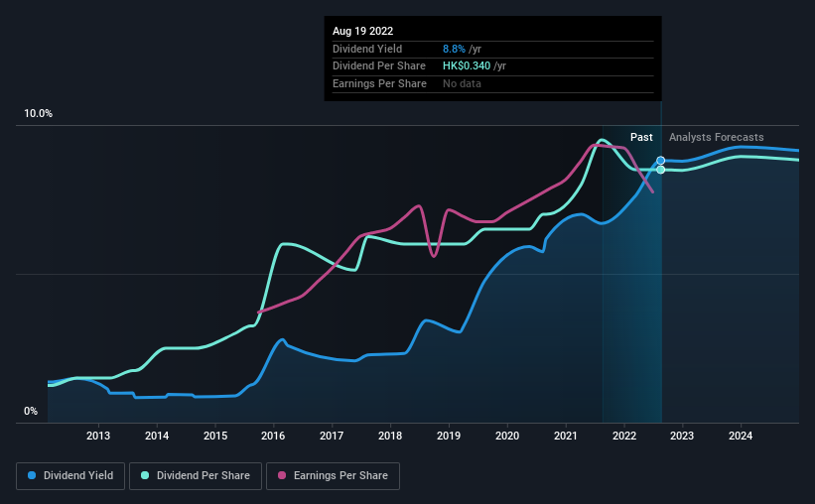815x504 pixels.
Task: Click the Past region label
Action: point(641,137)
